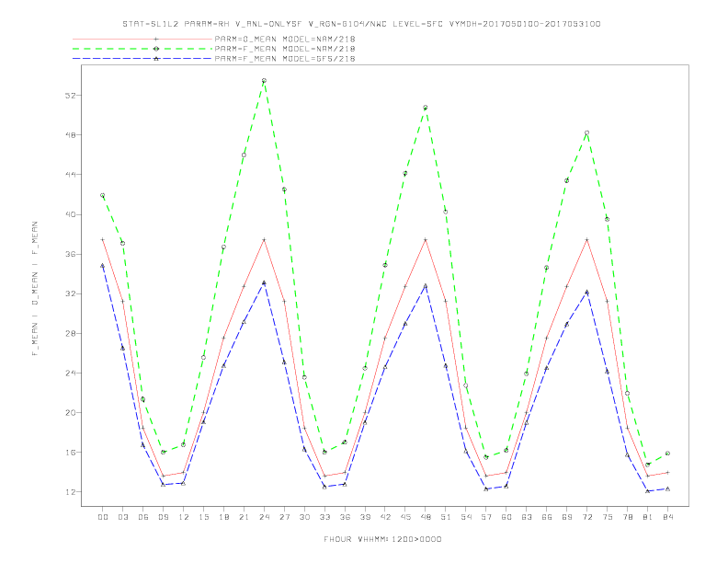Image resolution: width=728 pixels, height=563 pixels.
Task: Click y-axis tick value 28
Action: (71, 334)
